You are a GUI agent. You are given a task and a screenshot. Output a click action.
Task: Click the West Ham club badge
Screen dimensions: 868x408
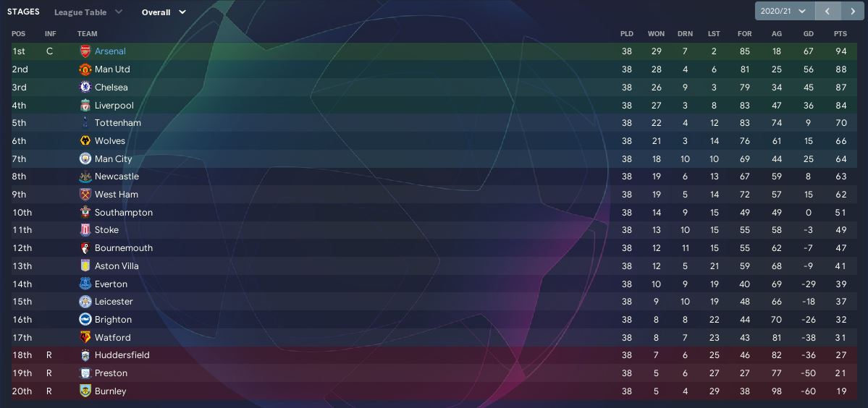click(85, 194)
